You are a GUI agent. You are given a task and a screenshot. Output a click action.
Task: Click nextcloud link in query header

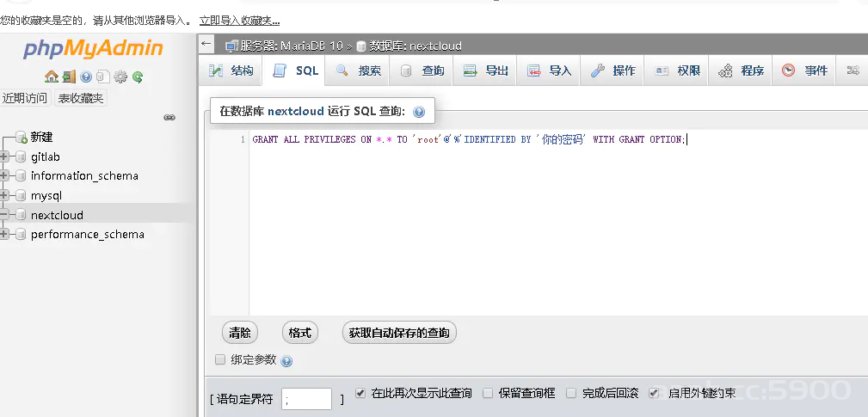[x=296, y=111]
